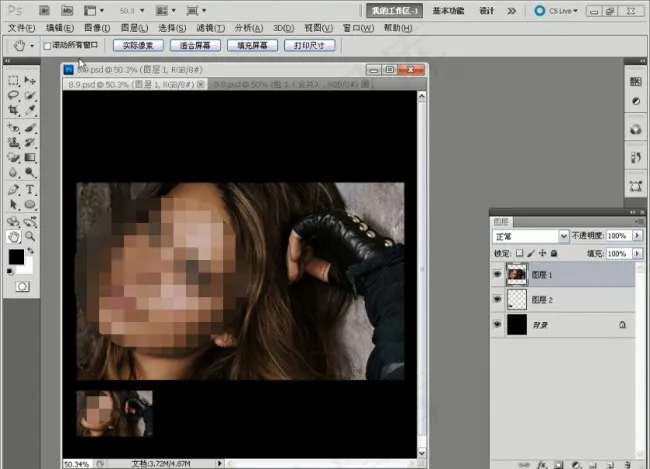The width and height of the screenshot is (650, 469).
Task: Select the Lasso tool
Action: coord(13,95)
